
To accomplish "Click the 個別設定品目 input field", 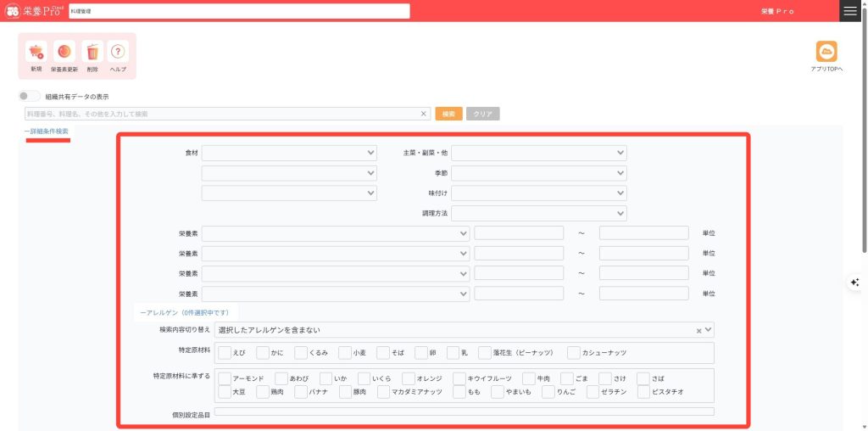I will click(x=464, y=411).
